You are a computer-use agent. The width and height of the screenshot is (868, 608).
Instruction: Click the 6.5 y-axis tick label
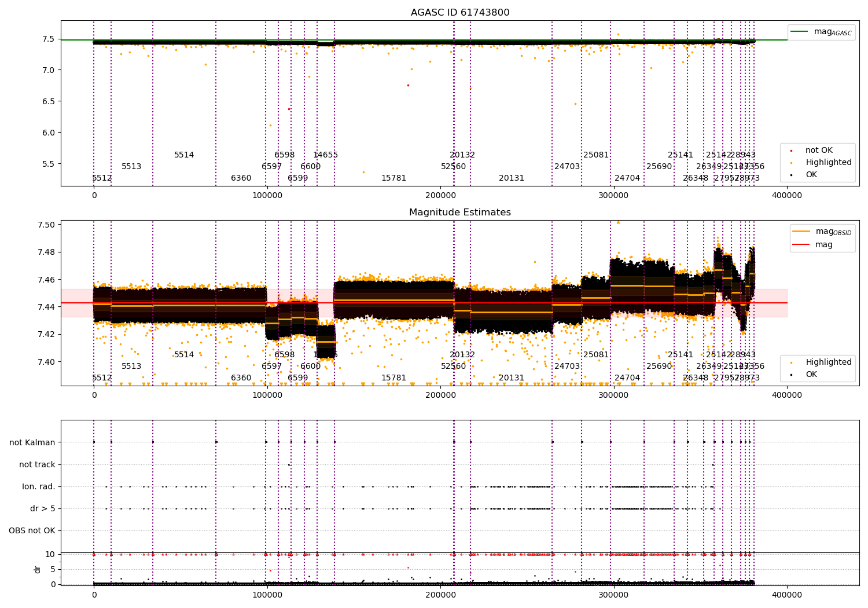pyautogui.click(x=49, y=101)
